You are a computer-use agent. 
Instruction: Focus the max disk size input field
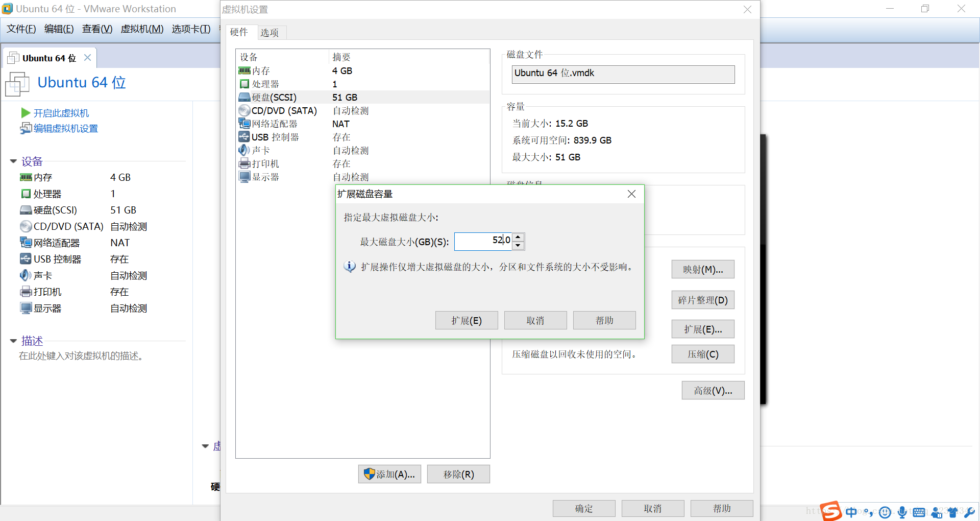(x=483, y=241)
